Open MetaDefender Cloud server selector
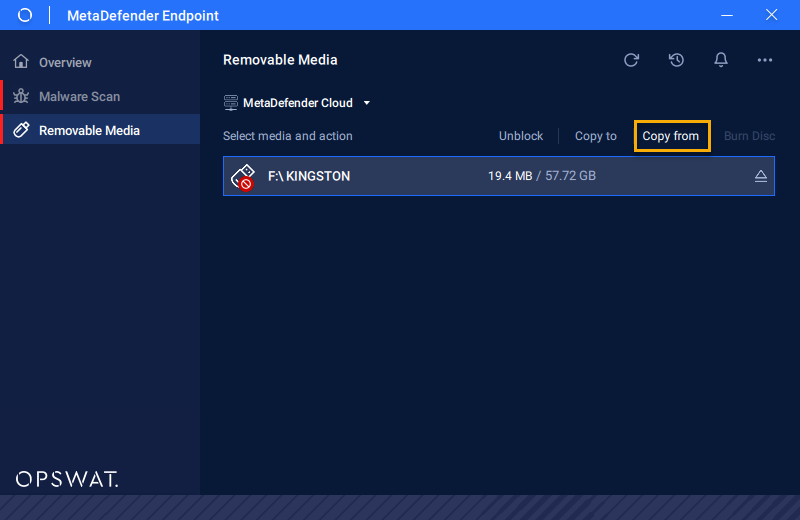 pos(297,103)
